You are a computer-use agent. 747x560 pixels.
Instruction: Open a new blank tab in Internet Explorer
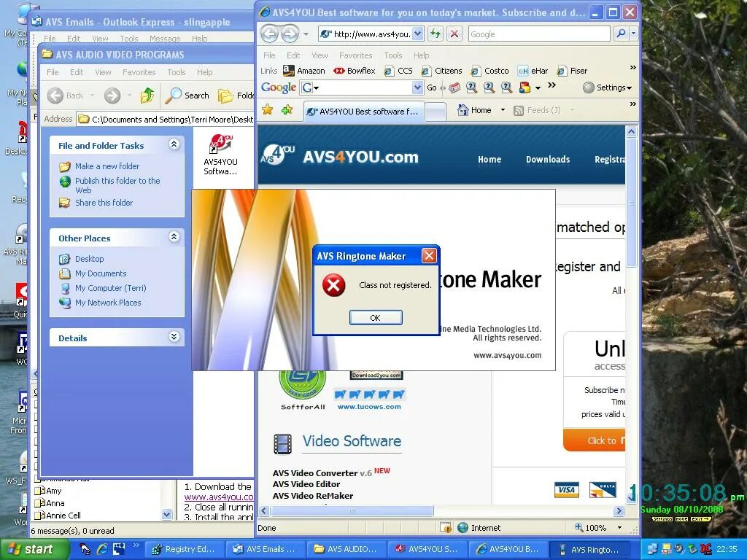coord(435,112)
